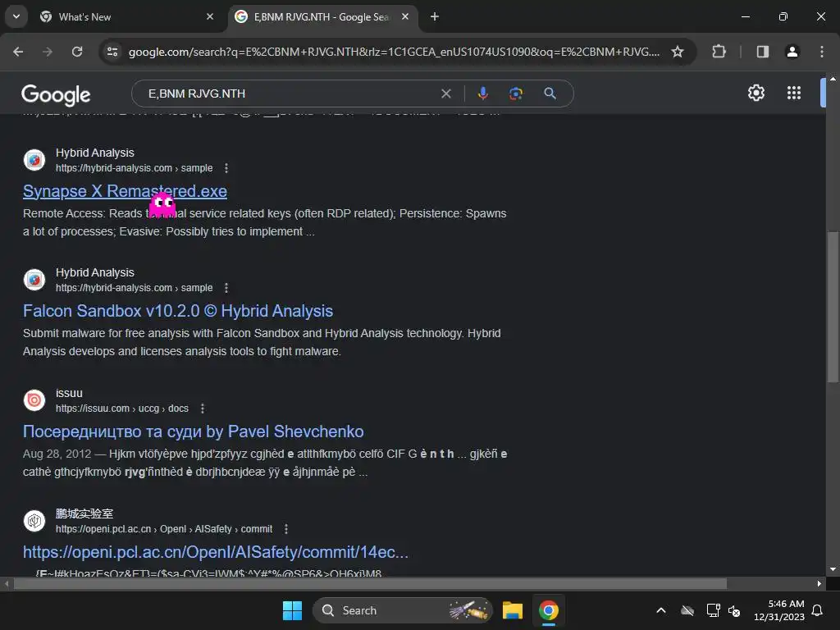This screenshot has width=840, height=630.
Task: Open the network tray icon
Action: click(713, 610)
